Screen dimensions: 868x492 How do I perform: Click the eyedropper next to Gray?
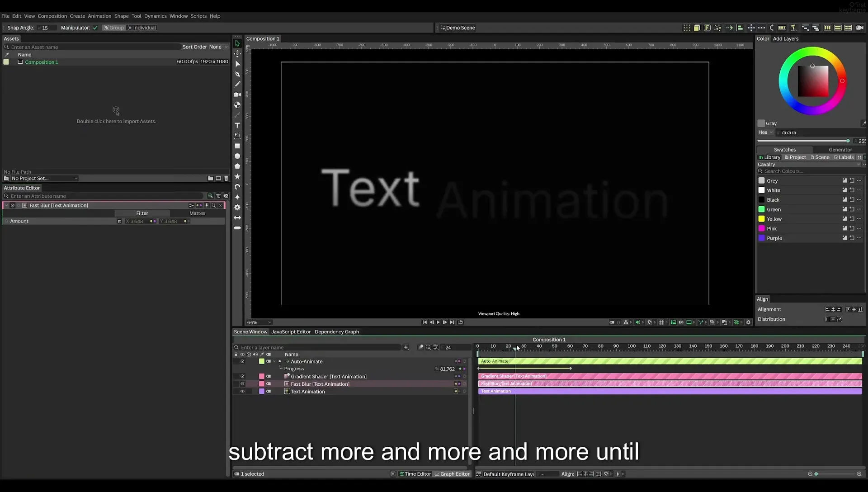tap(863, 123)
